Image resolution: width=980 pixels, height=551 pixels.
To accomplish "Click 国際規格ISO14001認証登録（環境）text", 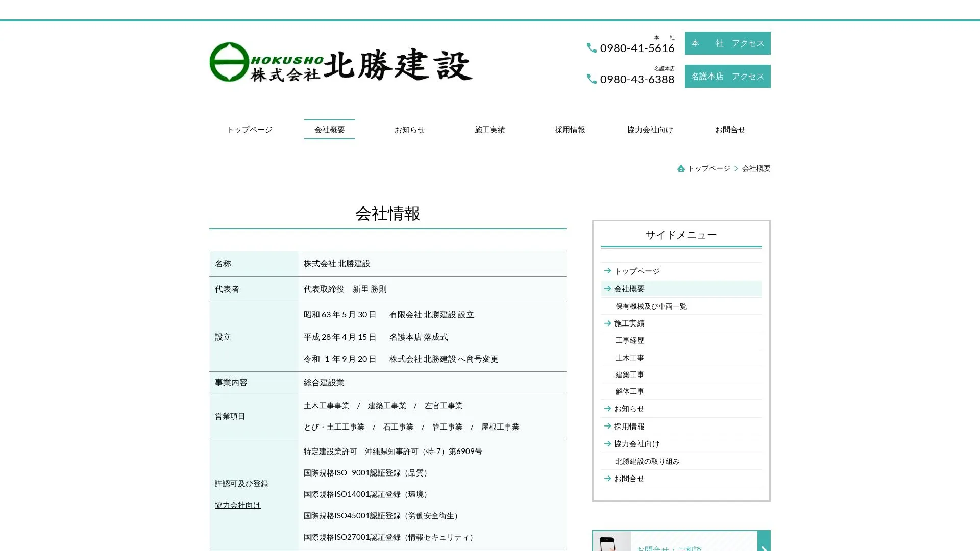I will 367,494.
